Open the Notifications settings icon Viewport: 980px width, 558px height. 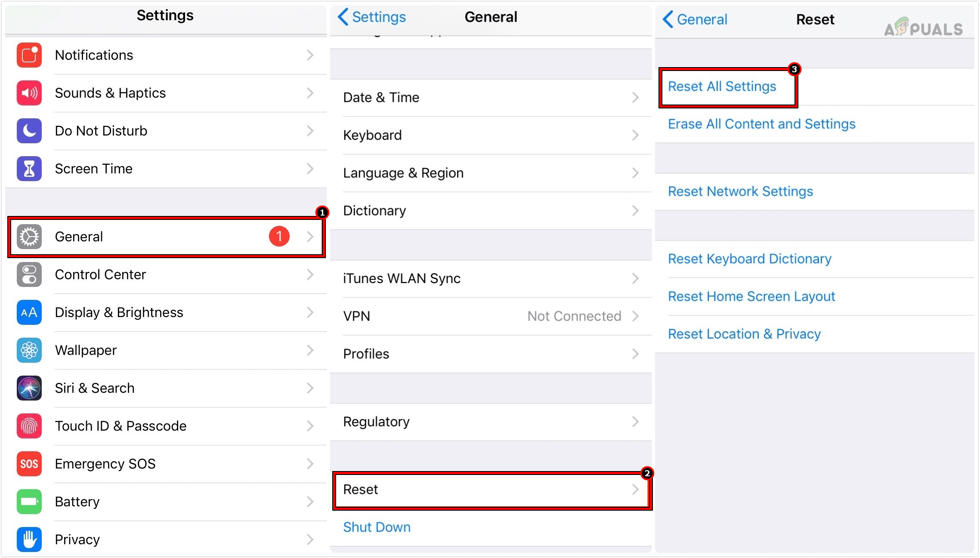(28, 55)
